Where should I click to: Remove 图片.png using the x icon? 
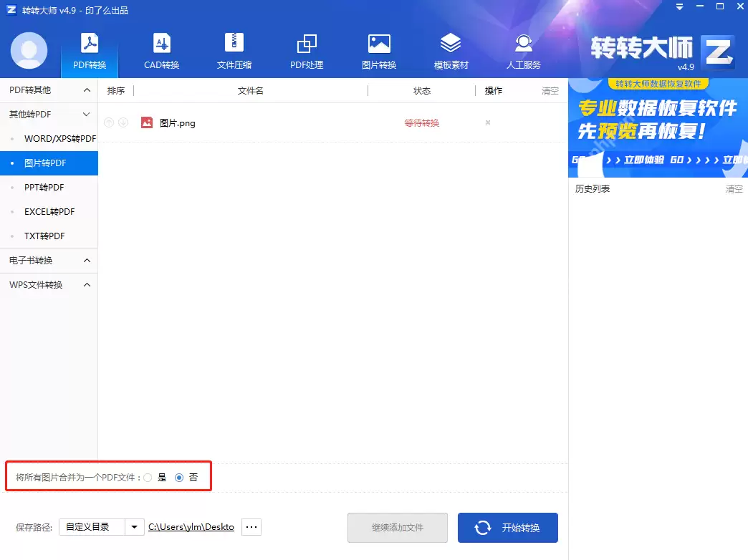(x=487, y=122)
